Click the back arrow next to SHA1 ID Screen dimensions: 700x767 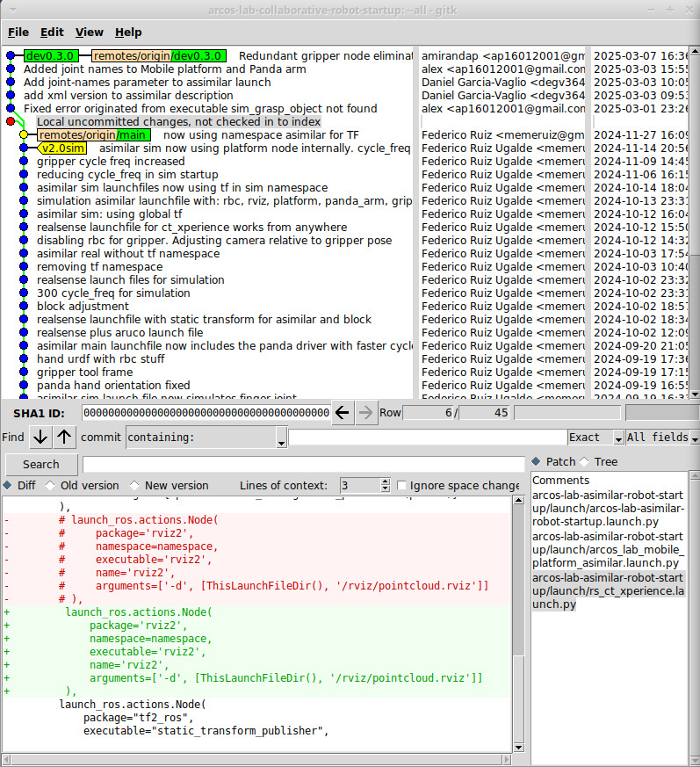tap(343, 412)
